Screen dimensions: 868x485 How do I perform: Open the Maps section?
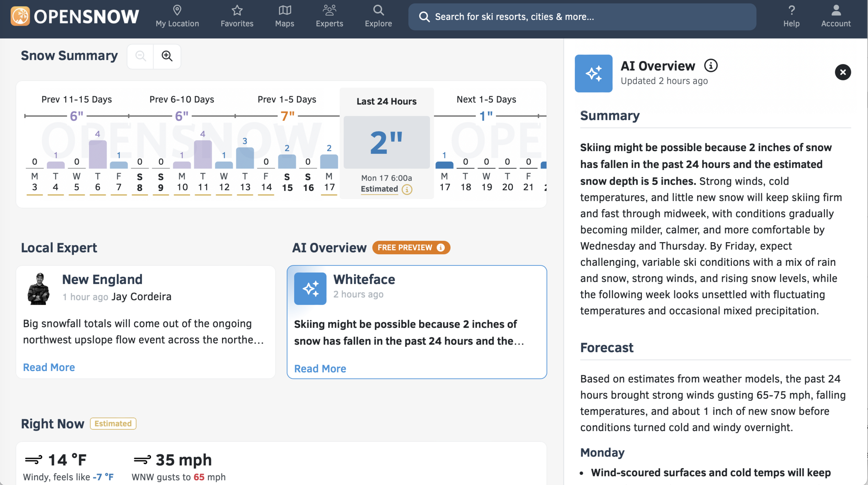(284, 16)
